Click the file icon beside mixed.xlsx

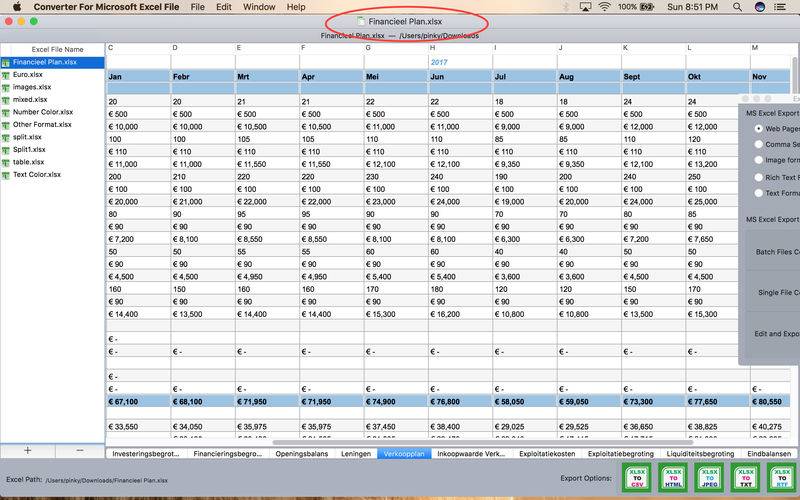click(6, 100)
